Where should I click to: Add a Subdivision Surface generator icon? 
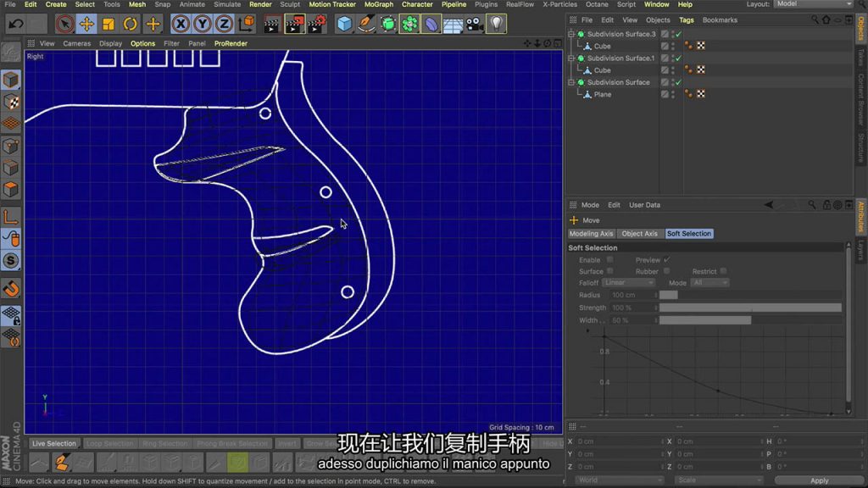click(388, 24)
